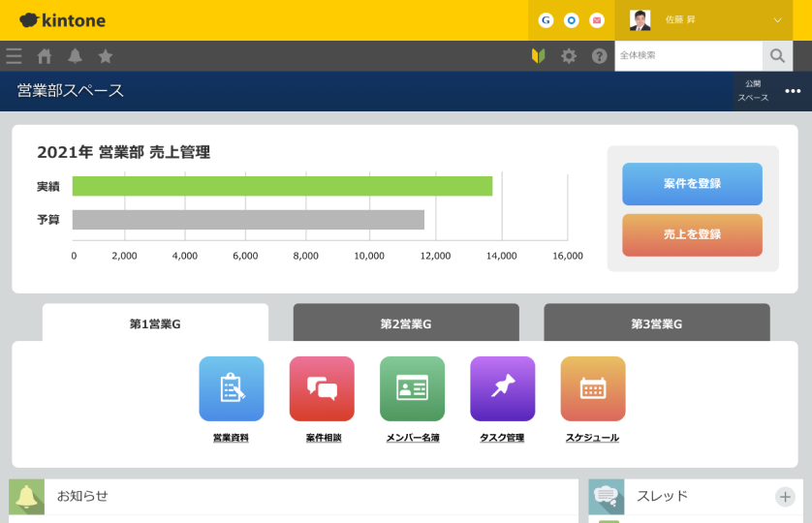
Task: Click the notifications bell in toolbar
Action: pyautogui.click(x=75, y=56)
